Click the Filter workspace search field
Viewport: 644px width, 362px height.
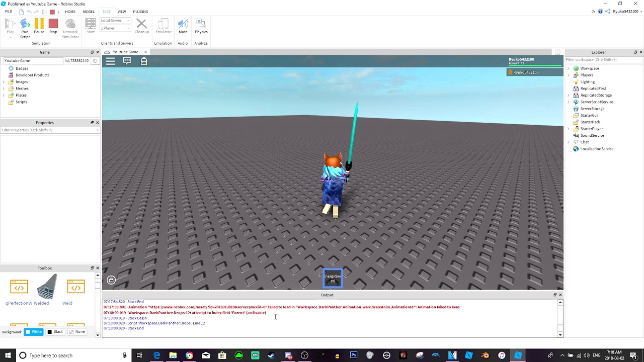pyautogui.click(x=603, y=60)
